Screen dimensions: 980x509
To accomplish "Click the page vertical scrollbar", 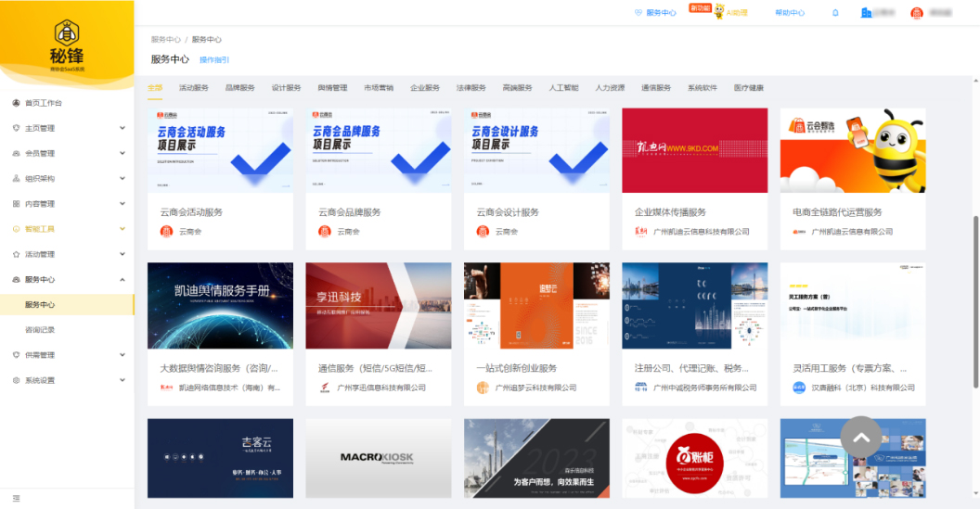I will (975, 303).
